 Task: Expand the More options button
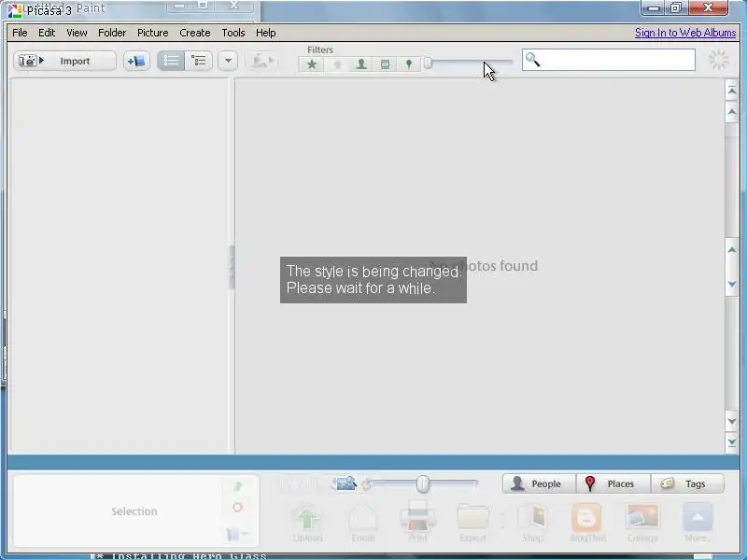tap(698, 523)
